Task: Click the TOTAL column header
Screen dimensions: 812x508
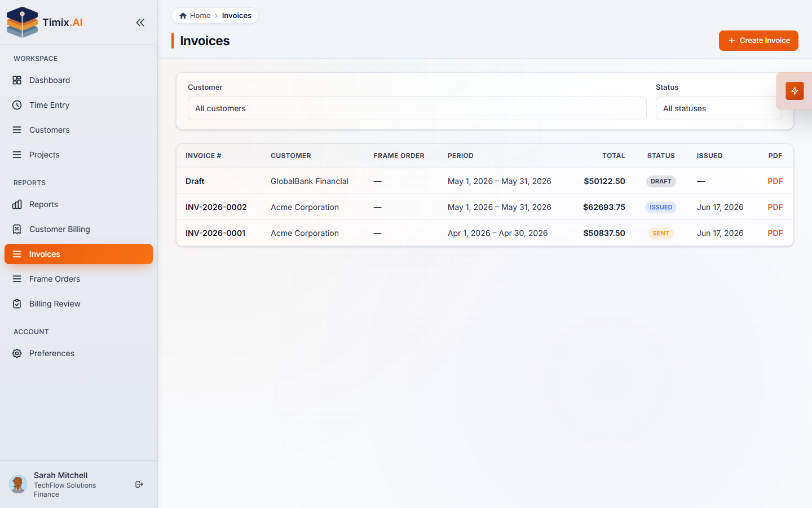Action: click(614, 156)
